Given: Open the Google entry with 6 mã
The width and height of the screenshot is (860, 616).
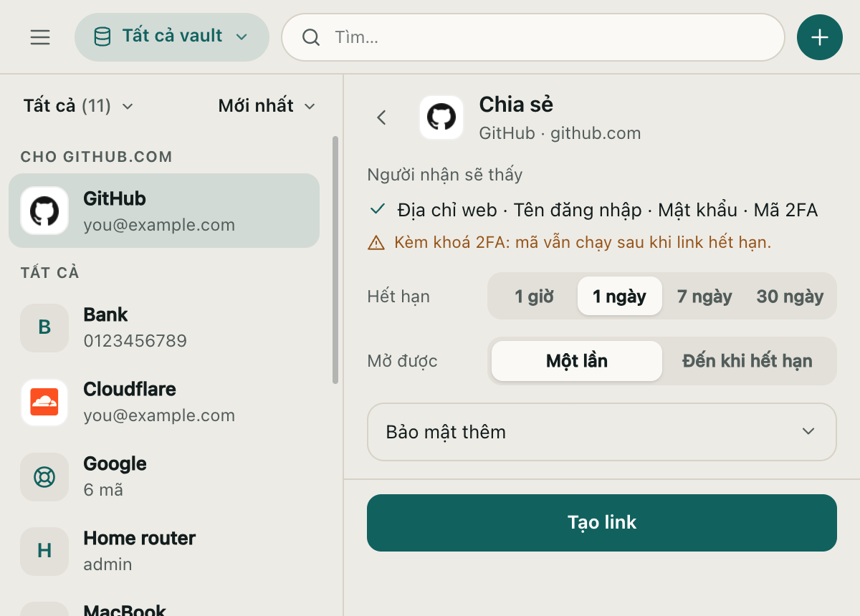Looking at the screenshot, I should (x=164, y=477).
